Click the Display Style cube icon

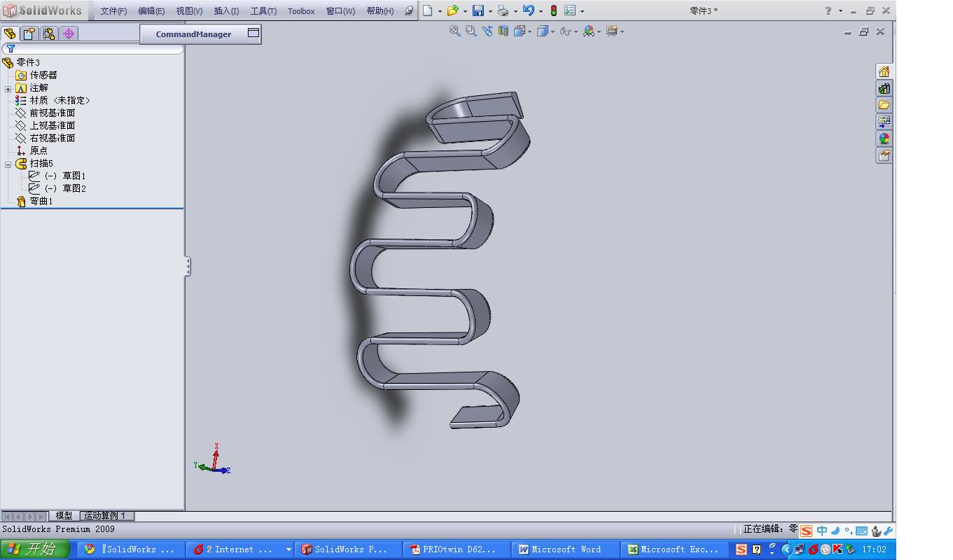[x=542, y=31]
